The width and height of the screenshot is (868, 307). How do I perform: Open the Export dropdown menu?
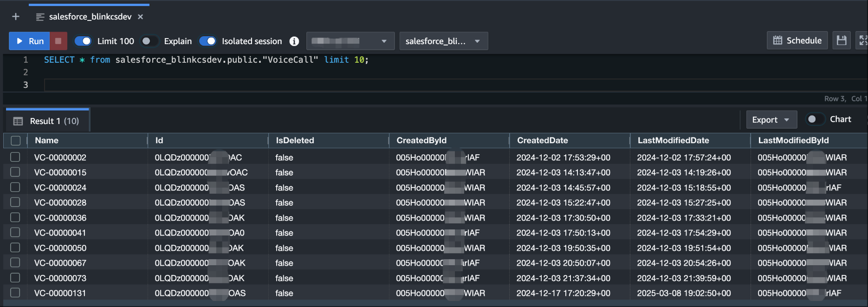click(771, 120)
